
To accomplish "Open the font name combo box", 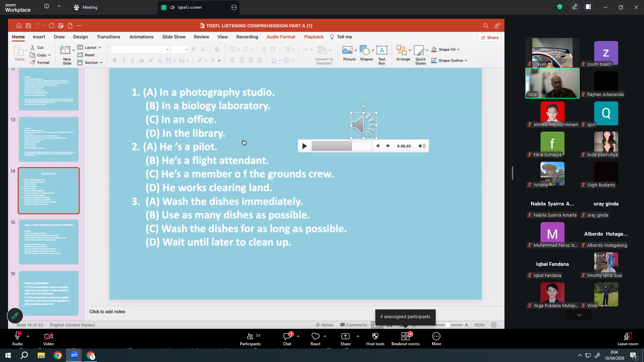I will [140, 50].
